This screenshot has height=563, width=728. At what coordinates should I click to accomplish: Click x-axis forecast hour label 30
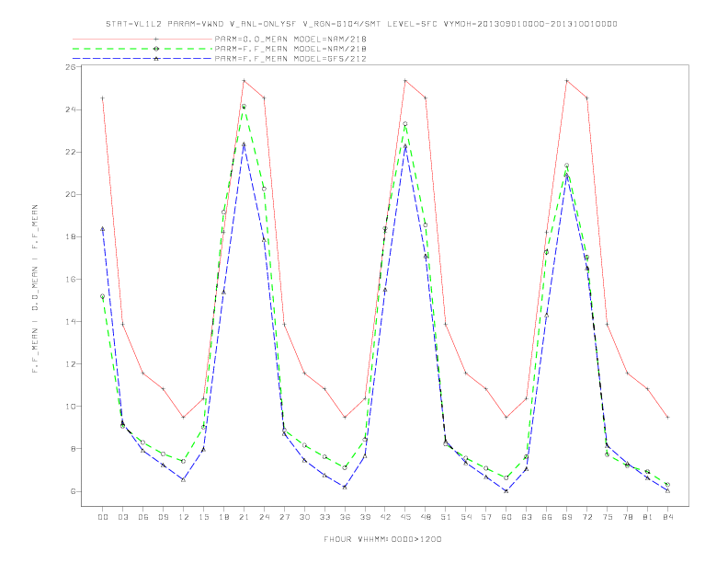coord(304,517)
